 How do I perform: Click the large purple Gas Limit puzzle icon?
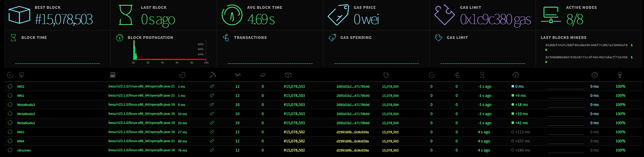tap(445, 15)
